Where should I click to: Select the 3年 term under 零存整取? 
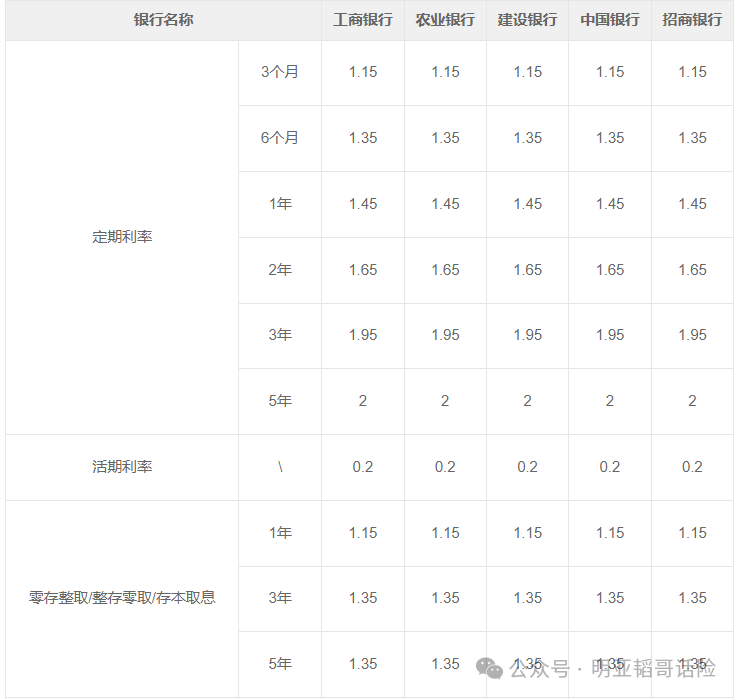[x=280, y=598]
